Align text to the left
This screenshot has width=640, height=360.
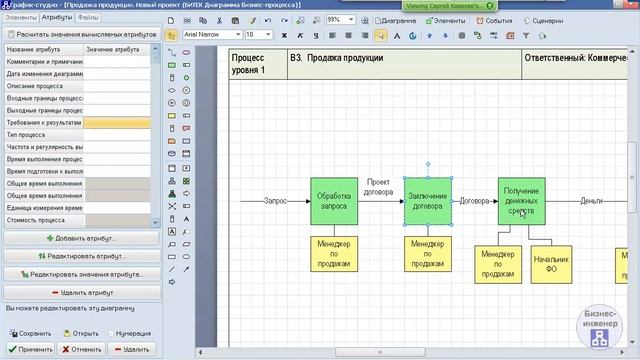pos(332,36)
